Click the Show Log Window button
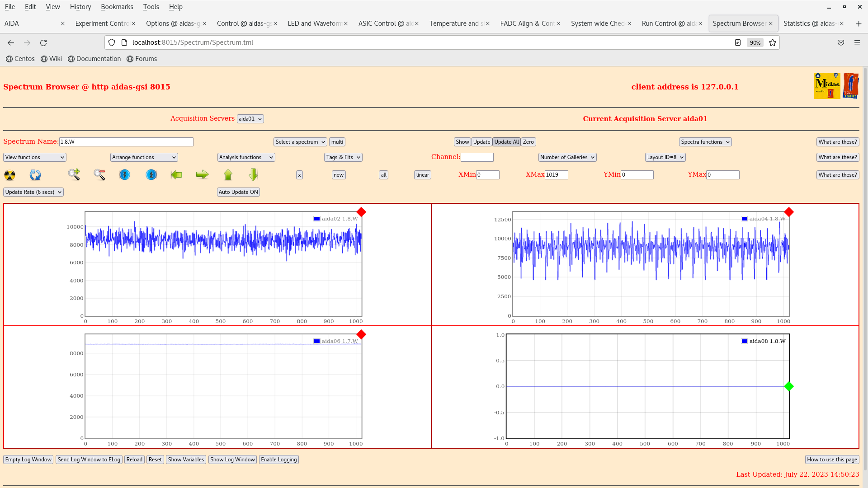Screen dimensions: 868x488 pos(232,460)
